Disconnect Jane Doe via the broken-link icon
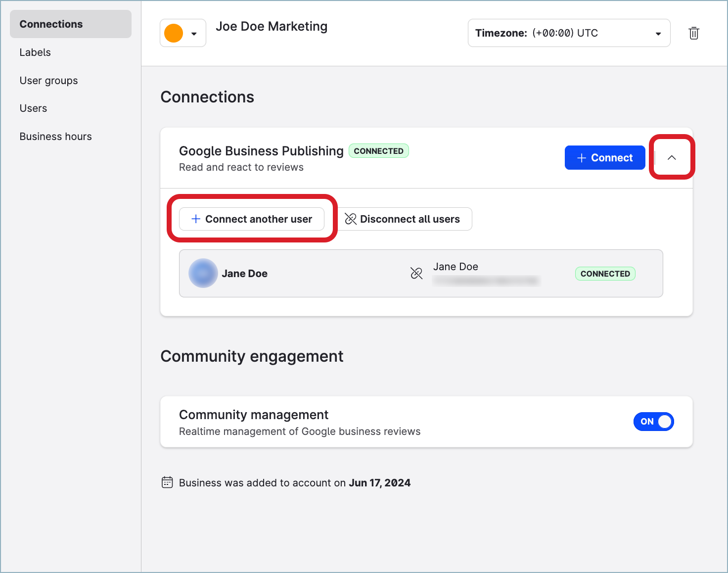 [x=416, y=273]
